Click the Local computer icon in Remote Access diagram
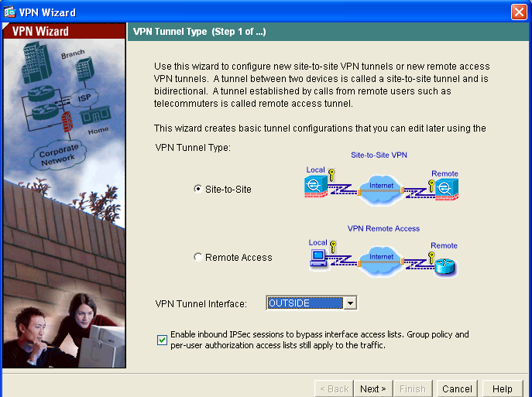The height and width of the screenshot is (397, 532). tap(317, 258)
